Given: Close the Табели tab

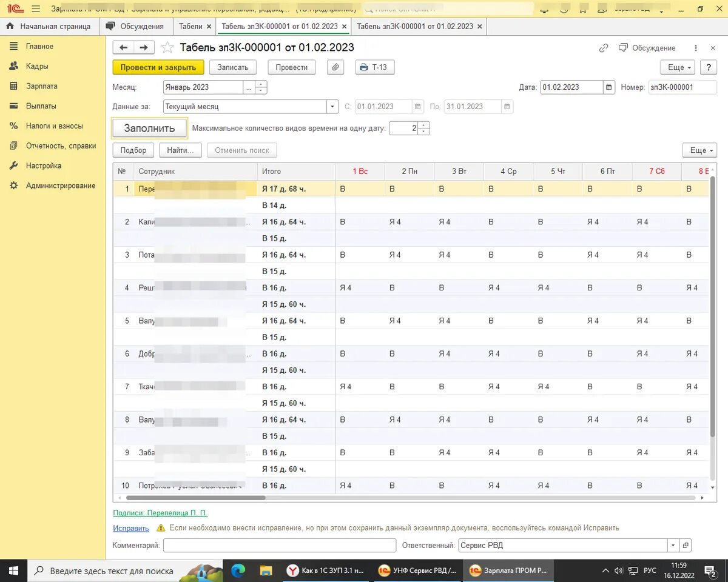Looking at the screenshot, I should point(209,27).
